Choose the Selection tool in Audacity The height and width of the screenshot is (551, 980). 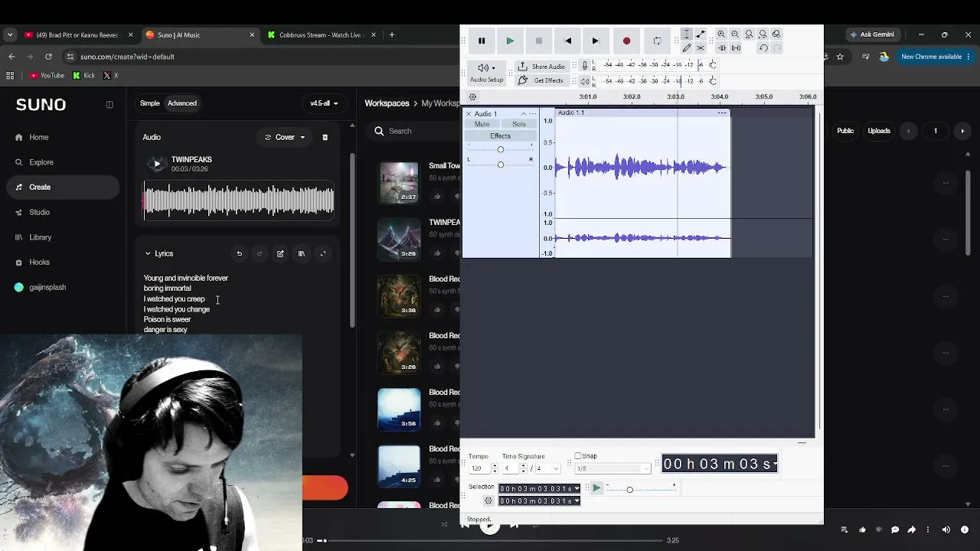pyautogui.click(x=687, y=34)
